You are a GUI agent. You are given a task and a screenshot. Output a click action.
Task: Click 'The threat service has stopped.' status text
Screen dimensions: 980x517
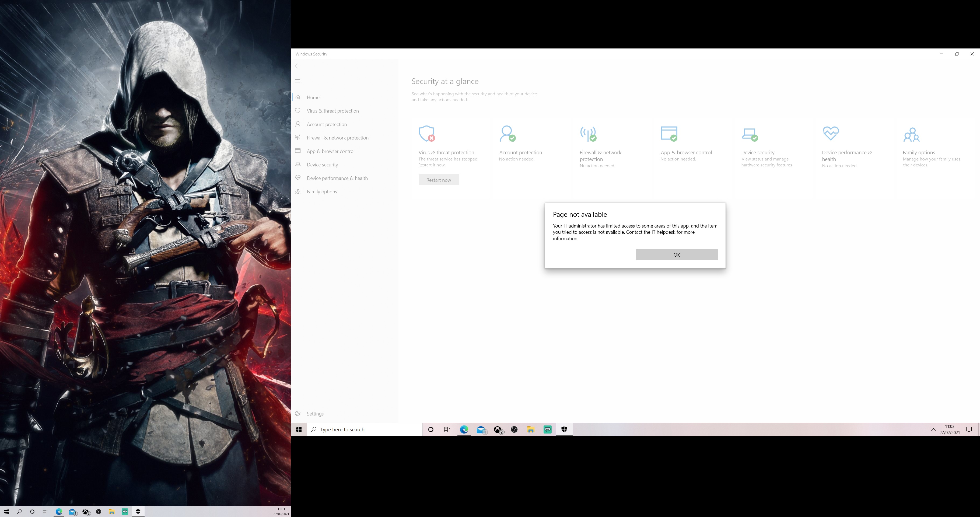point(449,159)
